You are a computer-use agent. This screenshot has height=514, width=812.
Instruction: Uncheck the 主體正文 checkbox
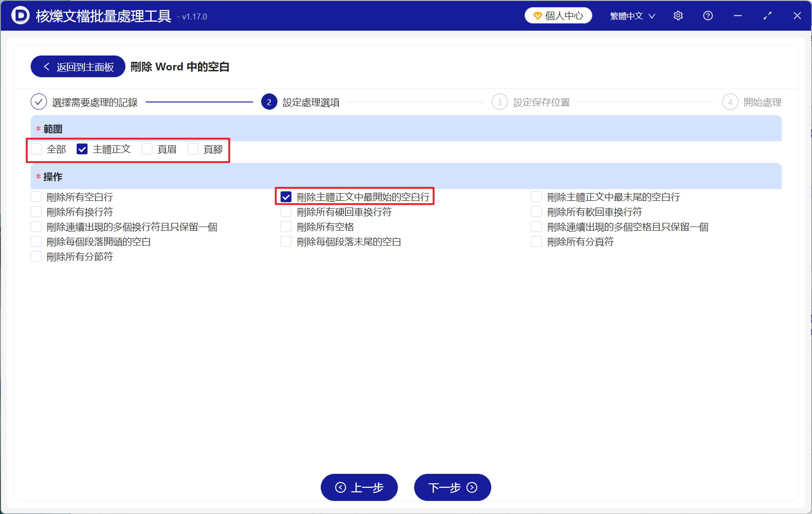[x=82, y=149]
